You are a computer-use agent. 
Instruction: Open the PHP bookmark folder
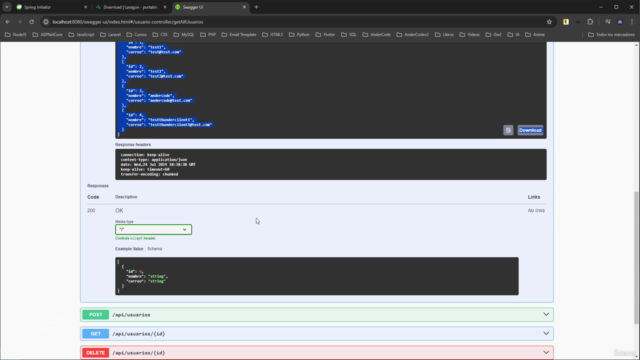click(x=208, y=35)
